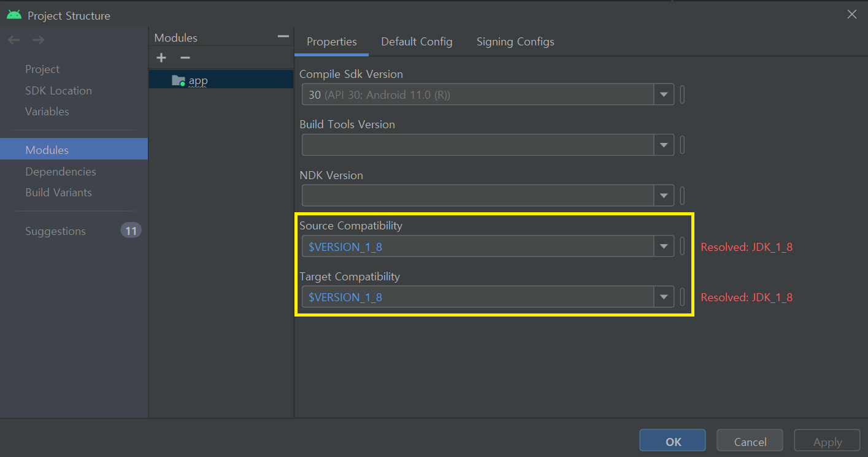
Task: Click variable binding bar beside Source Compatibility
Action: [682, 247]
